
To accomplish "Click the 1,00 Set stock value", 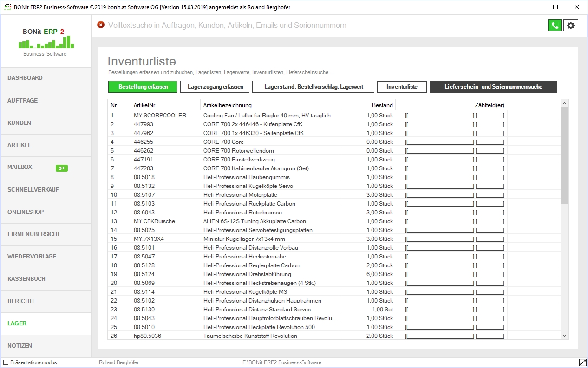I will tap(383, 310).
